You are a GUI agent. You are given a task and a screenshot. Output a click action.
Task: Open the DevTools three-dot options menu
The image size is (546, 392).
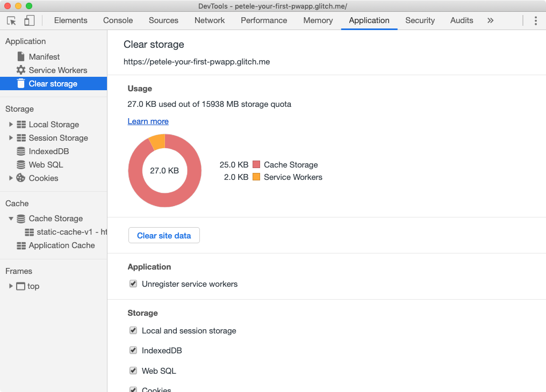[x=535, y=20]
